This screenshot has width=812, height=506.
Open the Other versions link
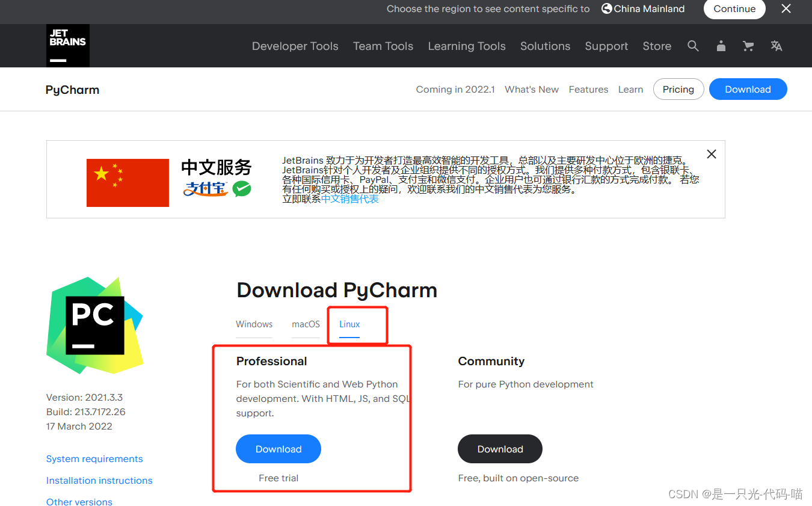coord(79,502)
